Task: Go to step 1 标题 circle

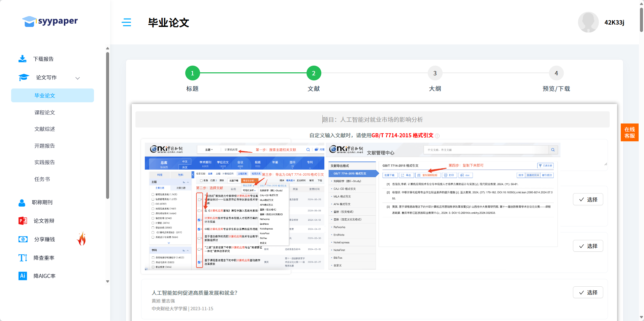Action: tap(192, 73)
